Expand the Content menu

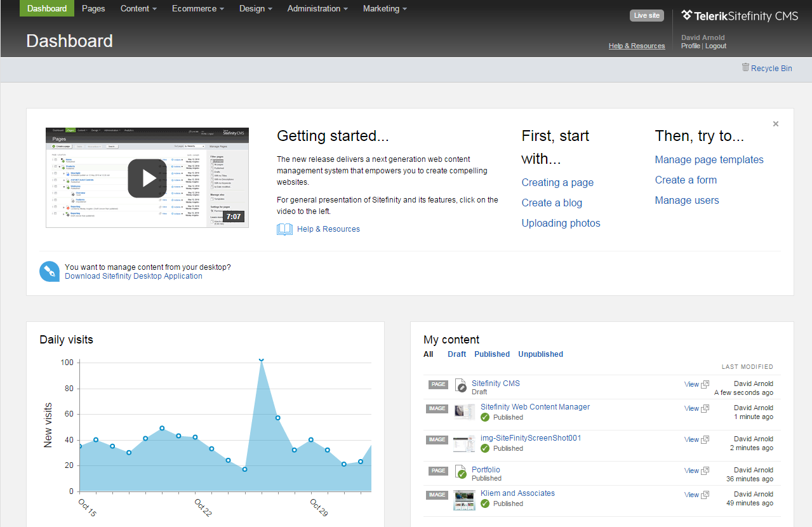(x=138, y=8)
